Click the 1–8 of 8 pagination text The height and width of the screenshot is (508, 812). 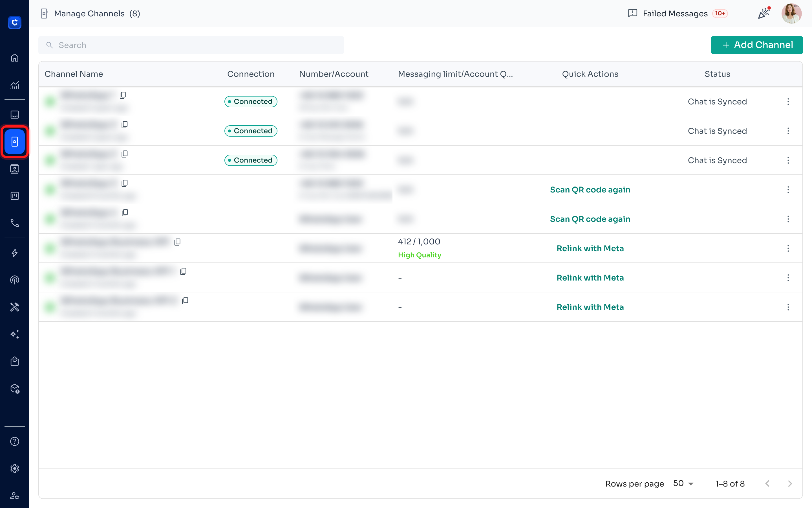tap(730, 483)
